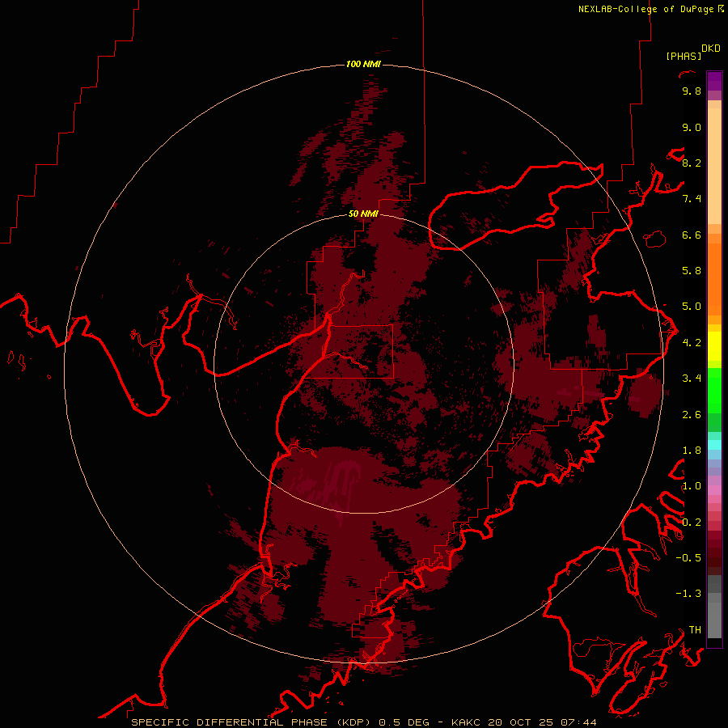728x728 pixels.
Task: Pick the bright green colorbar band
Action: tap(714, 390)
